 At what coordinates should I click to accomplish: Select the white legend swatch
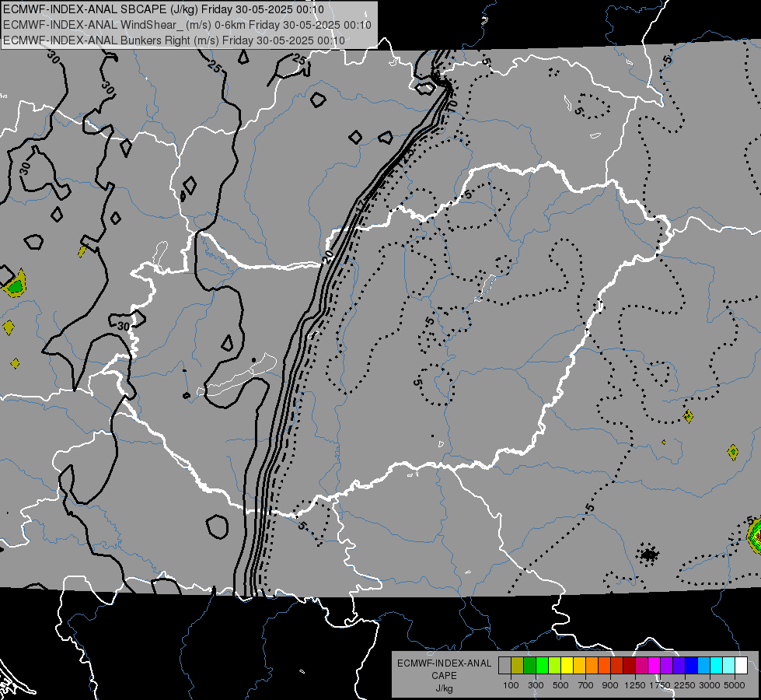coord(741,665)
